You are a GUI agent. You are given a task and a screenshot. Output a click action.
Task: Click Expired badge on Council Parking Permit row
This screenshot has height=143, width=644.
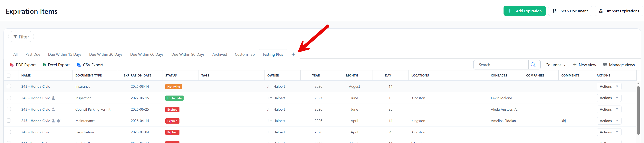[172, 109]
